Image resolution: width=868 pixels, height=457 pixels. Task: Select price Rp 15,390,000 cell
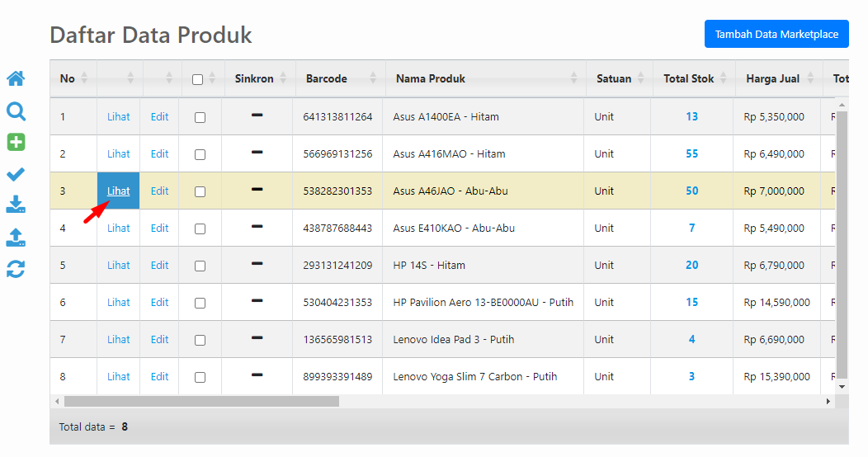click(x=776, y=376)
